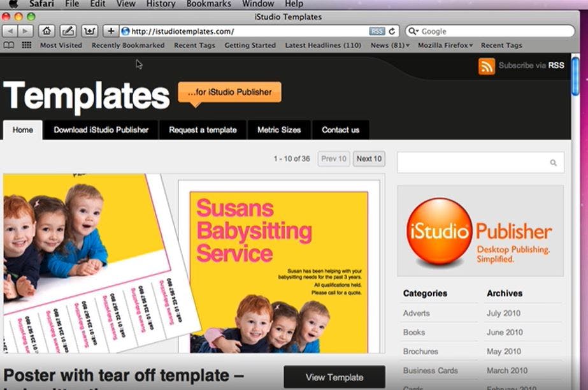Screen dimensions: 588x390
Task: Open the View menu
Action: coord(125,4)
